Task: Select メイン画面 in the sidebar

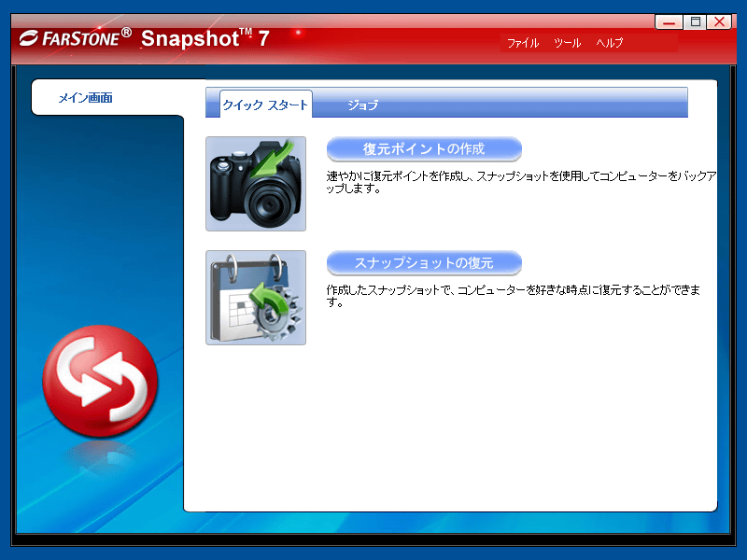Action: pyautogui.click(x=85, y=98)
